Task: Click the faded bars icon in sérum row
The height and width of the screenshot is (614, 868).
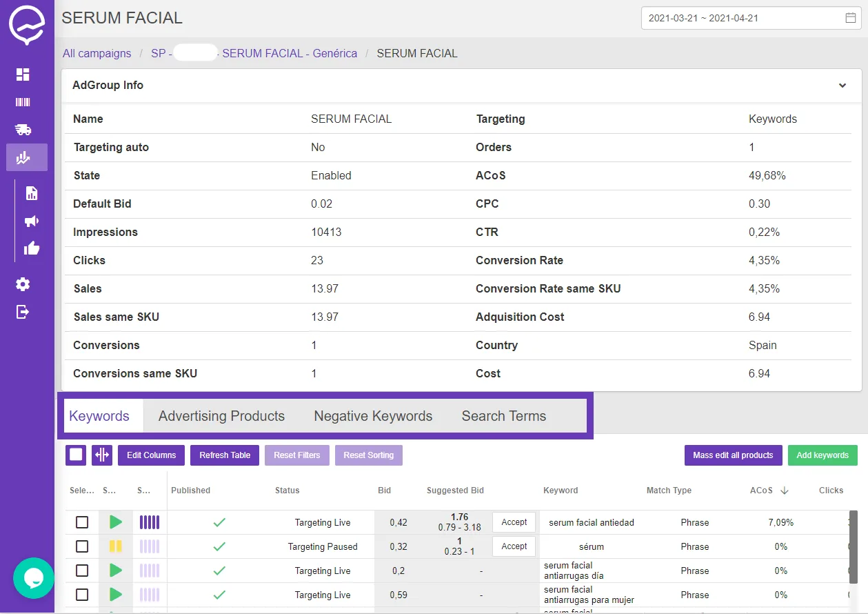Action: pyautogui.click(x=150, y=546)
